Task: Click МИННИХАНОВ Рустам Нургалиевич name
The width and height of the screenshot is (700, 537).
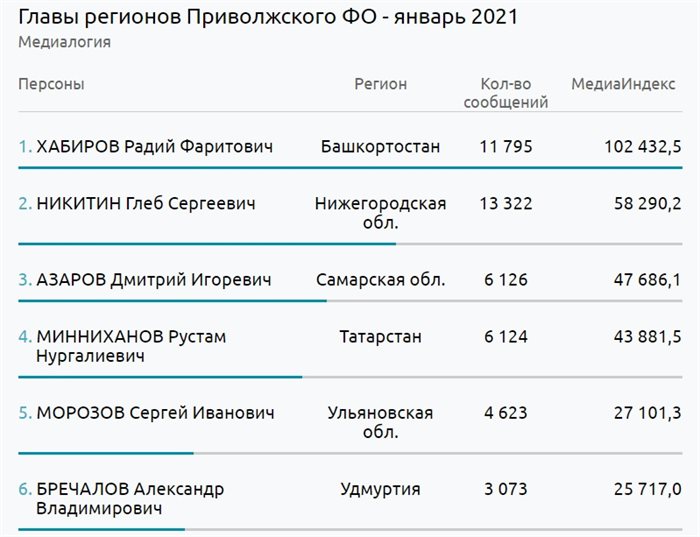Action: tap(130, 346)
